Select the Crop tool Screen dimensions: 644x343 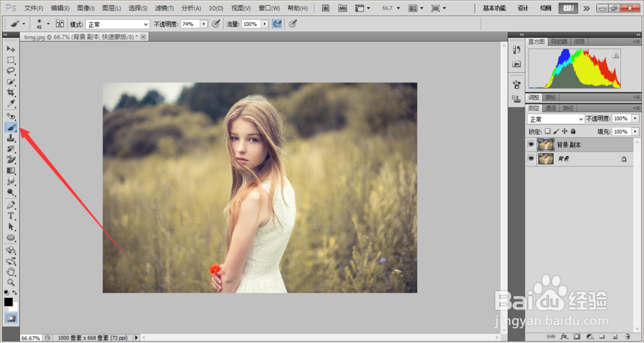point(11,93)
